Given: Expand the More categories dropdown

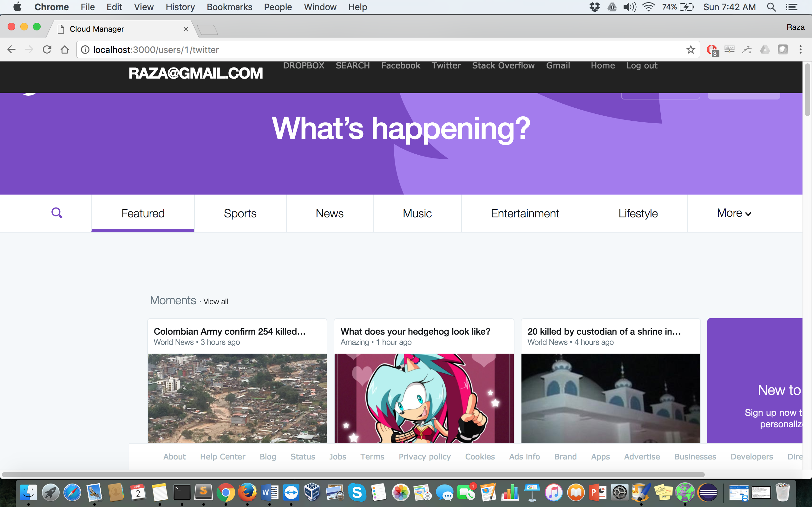Looking at the screenshot, I should click(x=733, y=213).
